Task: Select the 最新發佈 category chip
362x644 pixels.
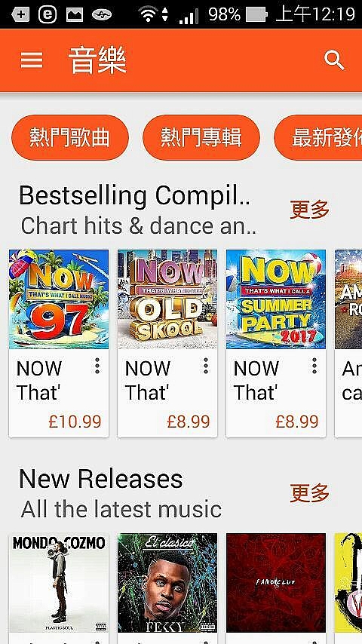Action: [x=318, y=137]
